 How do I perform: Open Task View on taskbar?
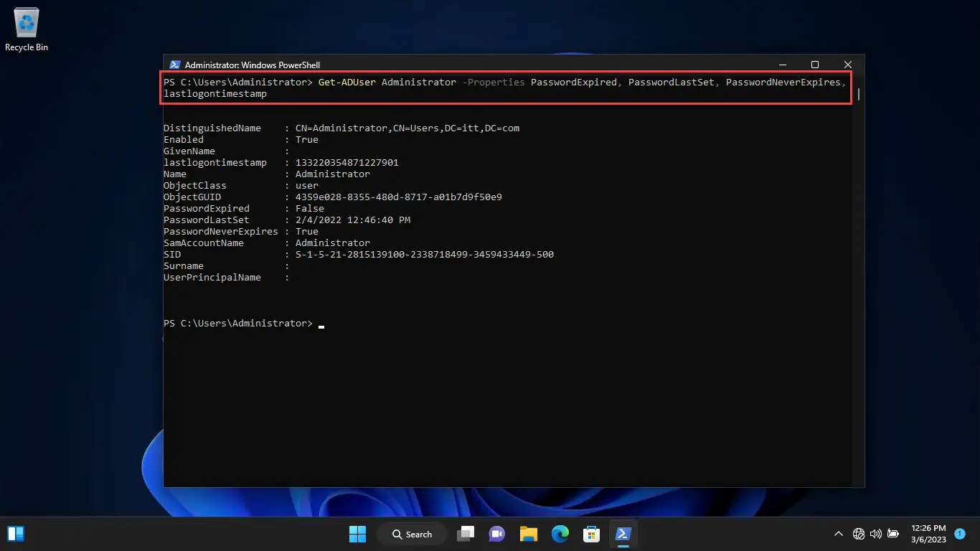467,534
